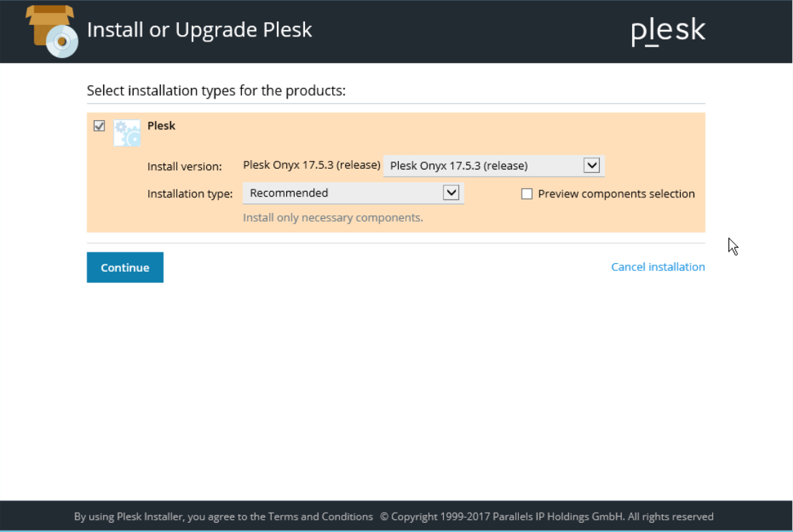Click the Install only necessary components hint
The width and height of the screenshot is (793, 532).
pyautogui.click(x=333, y=217)
